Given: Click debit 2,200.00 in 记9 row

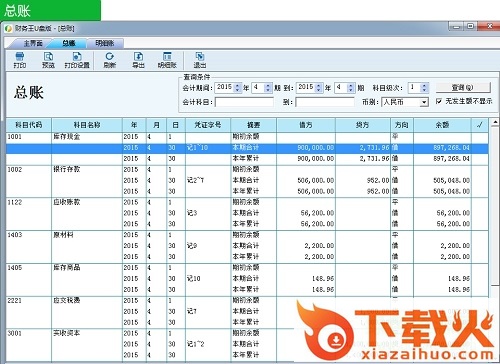Looking at the screenshot, I should [319, 246].
